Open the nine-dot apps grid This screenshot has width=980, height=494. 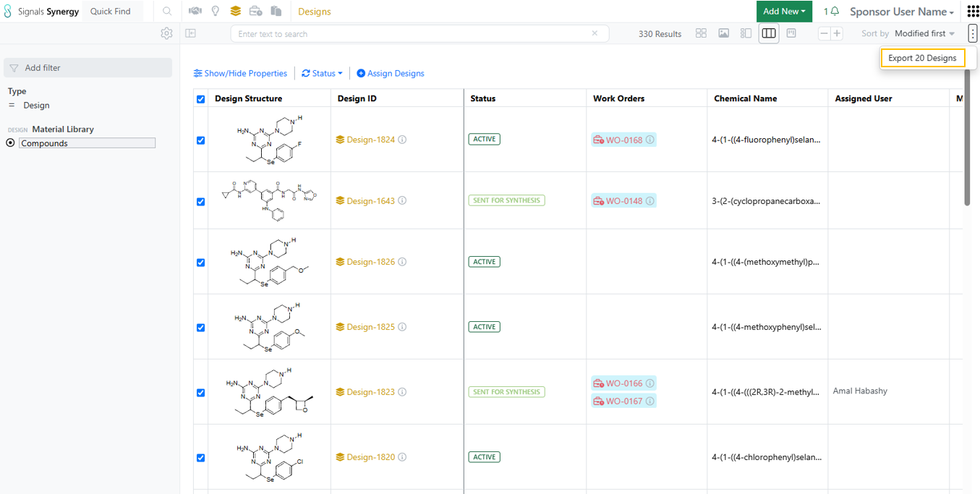(973, 12)
